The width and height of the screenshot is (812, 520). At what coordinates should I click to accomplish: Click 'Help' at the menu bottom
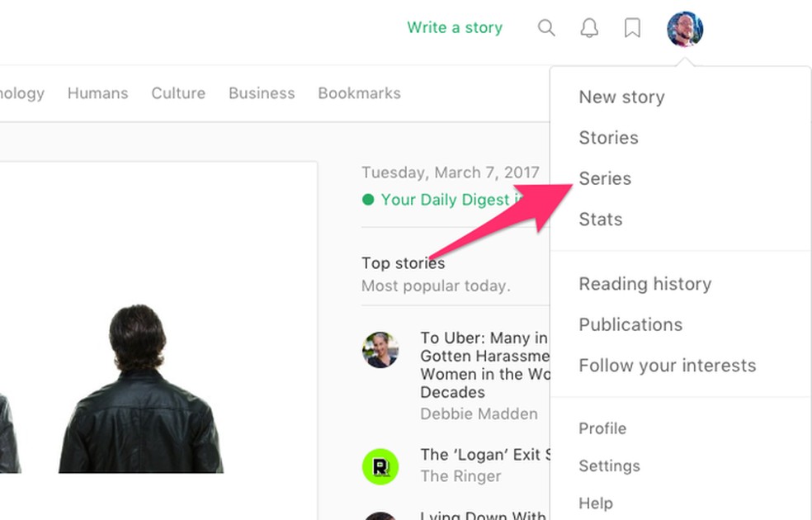596,503
